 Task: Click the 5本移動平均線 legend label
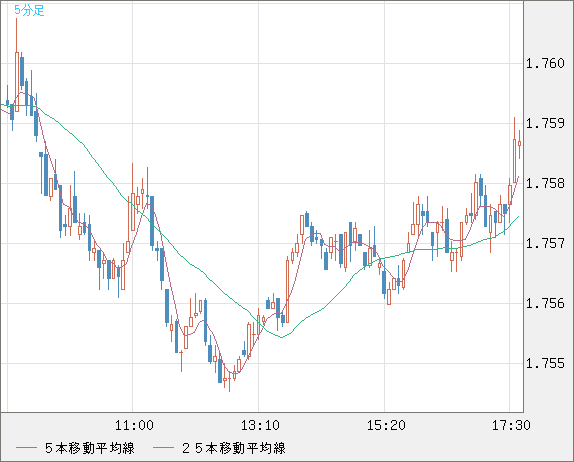(90, 448)
